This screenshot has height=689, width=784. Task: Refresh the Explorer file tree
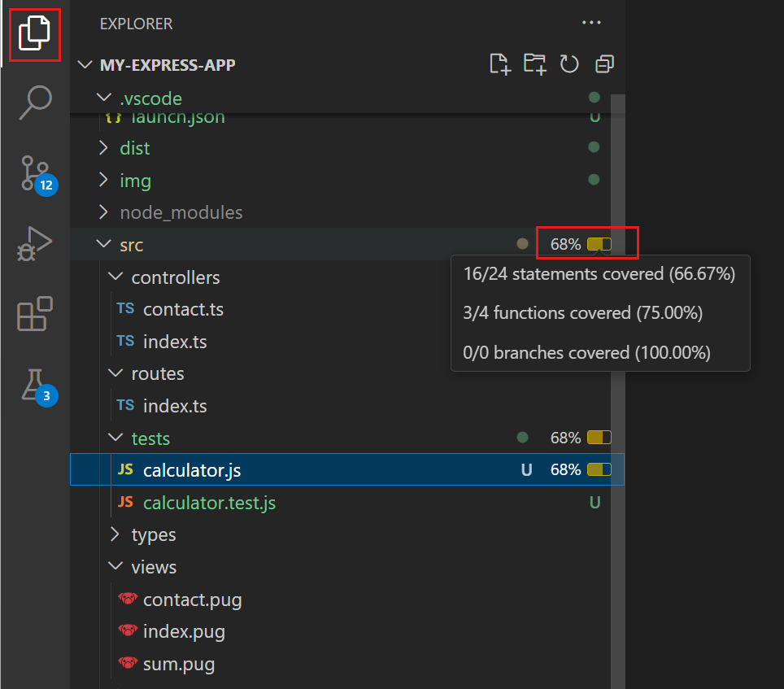568,63
